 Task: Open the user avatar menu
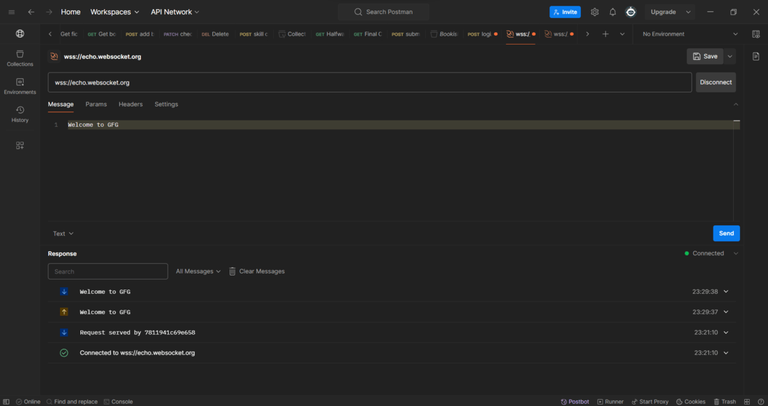[630, 12]
